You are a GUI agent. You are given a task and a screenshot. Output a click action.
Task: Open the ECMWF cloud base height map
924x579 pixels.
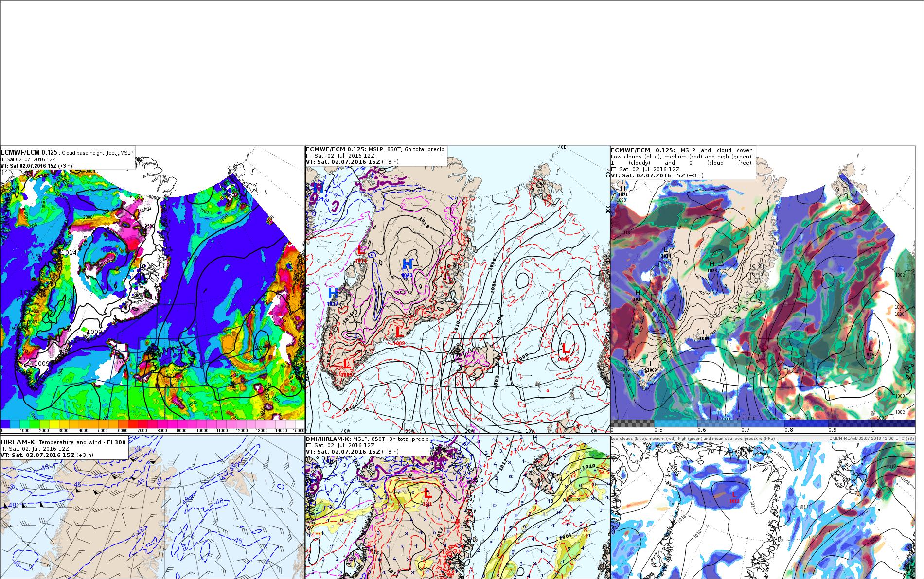click(x=153, y=290)
